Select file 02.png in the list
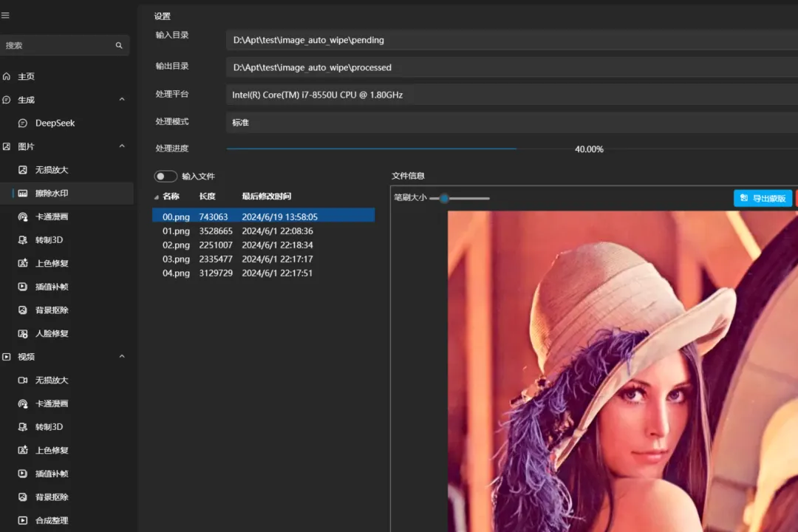Screen dimensions: 798x532 click(x=264, y=245)
